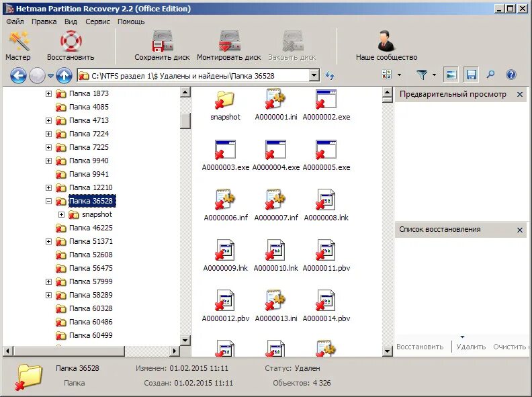Expand Папка 4713 tree node

tap(48, 120)
